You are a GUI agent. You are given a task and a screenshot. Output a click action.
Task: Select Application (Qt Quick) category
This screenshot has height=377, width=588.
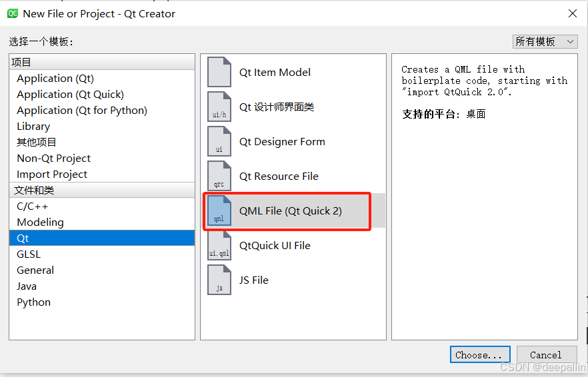pos(102,95)
